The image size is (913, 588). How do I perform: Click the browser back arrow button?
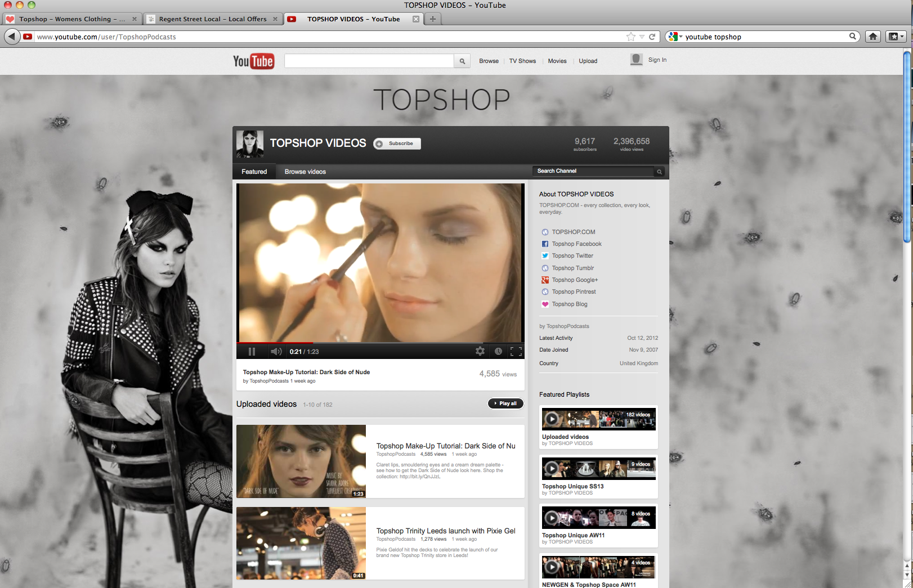click(x=12, y=37)
